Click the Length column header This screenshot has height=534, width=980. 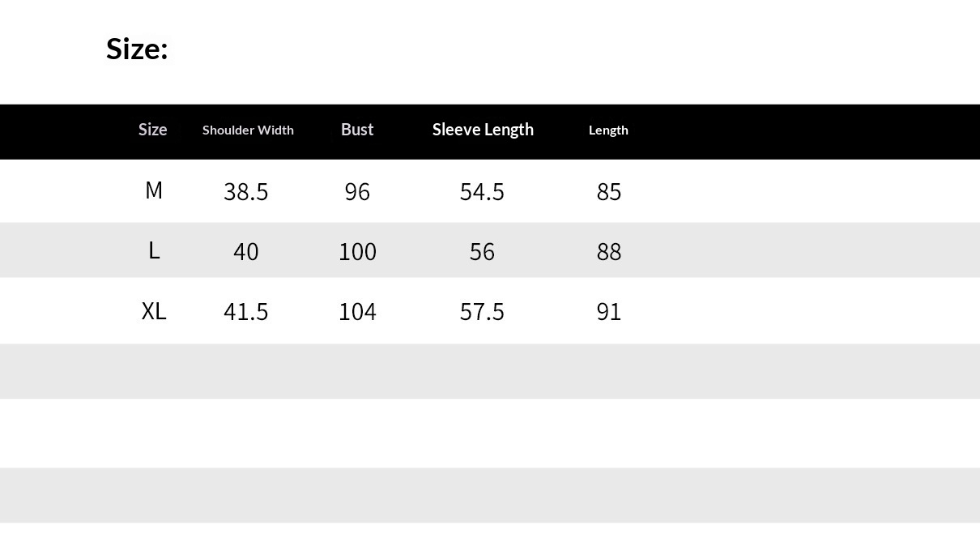pyautogui.click(x=608, y=130)
